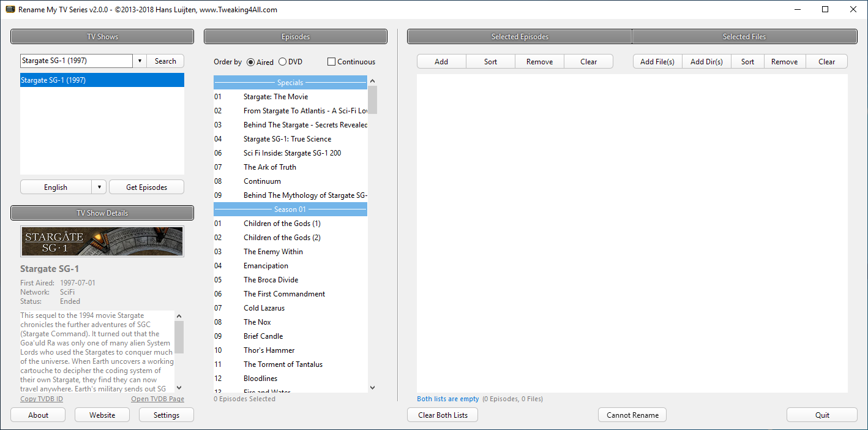
Task: Open the About dialog
Action: 39,415
